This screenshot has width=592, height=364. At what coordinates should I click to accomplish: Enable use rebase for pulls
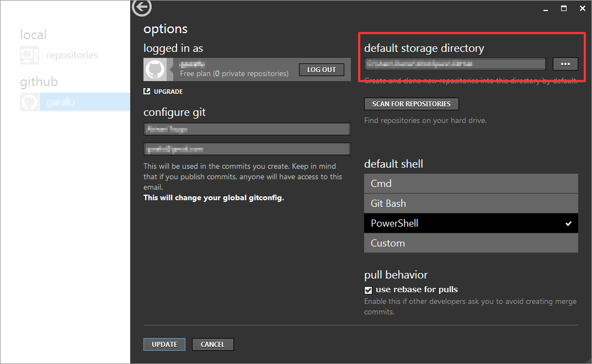(368, 290)
